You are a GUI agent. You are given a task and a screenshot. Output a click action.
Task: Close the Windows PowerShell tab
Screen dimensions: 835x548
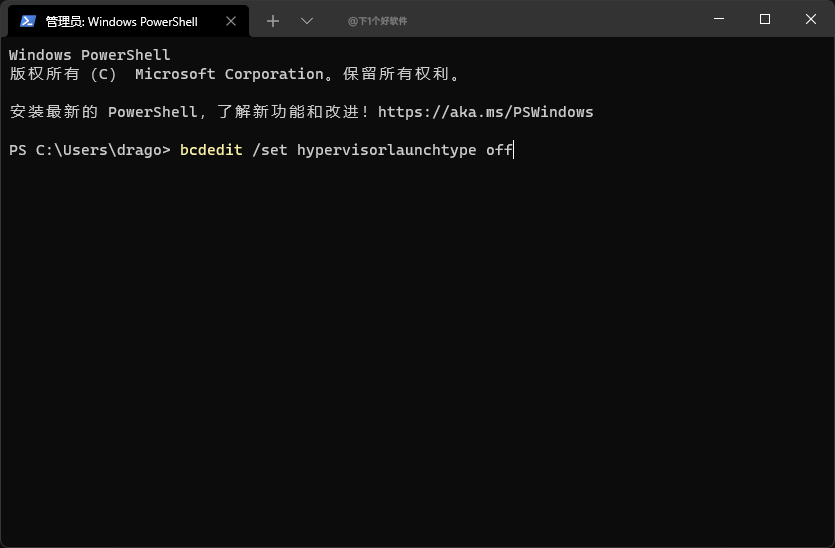(x=231, y=21)
